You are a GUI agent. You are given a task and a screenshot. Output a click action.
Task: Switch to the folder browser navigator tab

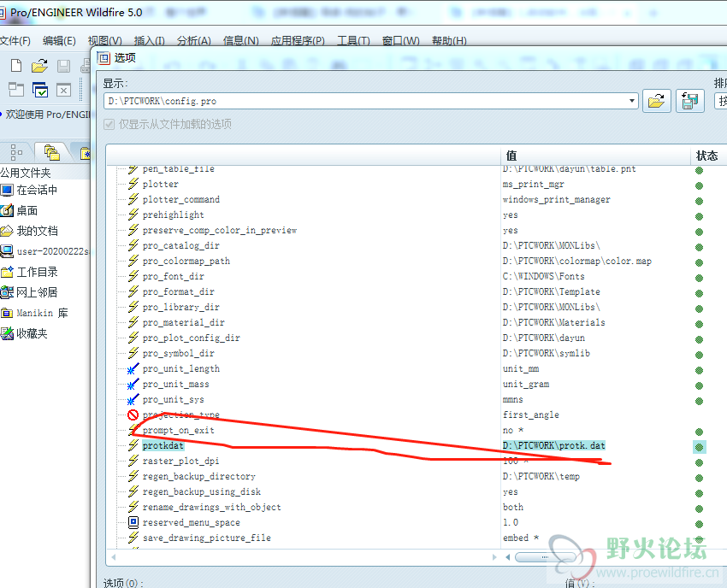coord(51,152)
